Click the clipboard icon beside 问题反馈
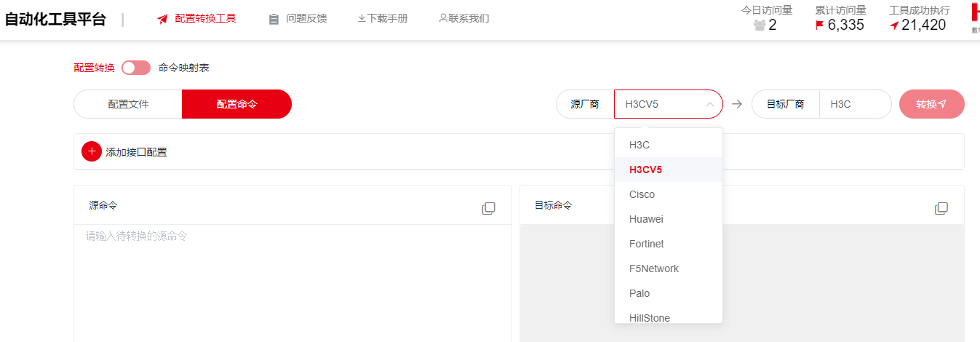The height and width of the screenshot is (342, 980). pos(274,19)
